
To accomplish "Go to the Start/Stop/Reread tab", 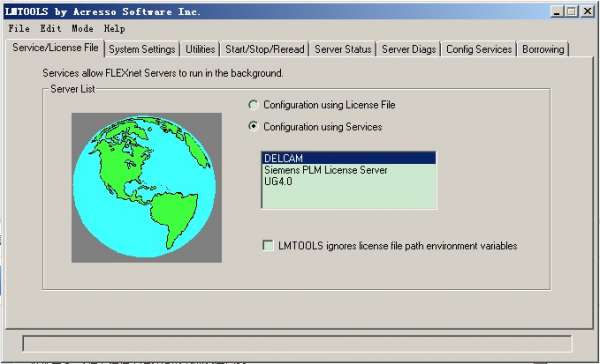I will point(264,49).
